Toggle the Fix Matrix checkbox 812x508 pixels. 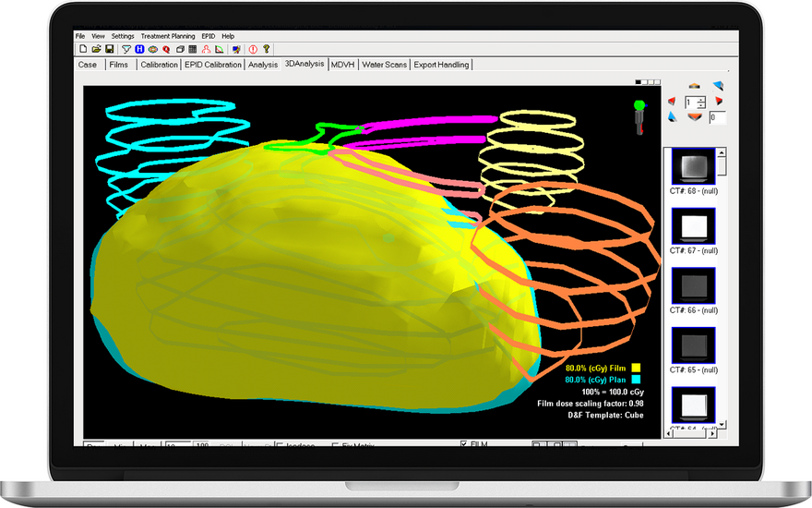(x=334, y=445)
